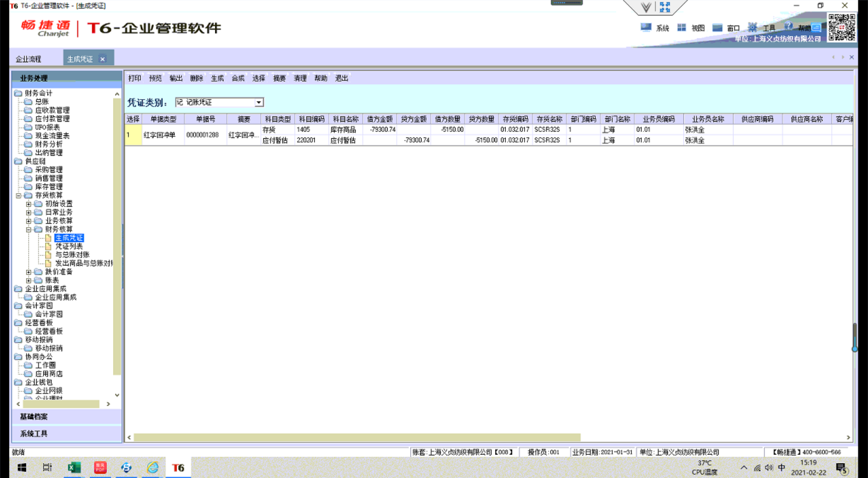868x478 pixels.
Task: Click the 工作圈 folder icon
Action: tap(28, 365)
